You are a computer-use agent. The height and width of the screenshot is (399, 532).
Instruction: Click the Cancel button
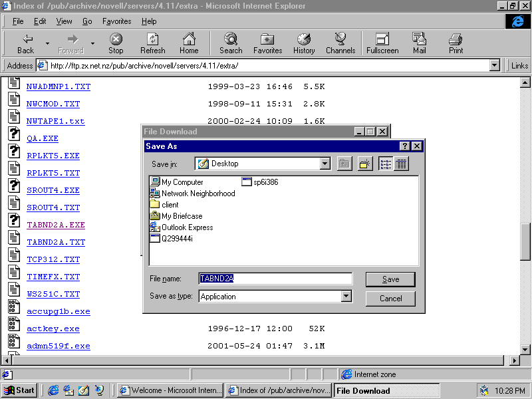point(390,299)
